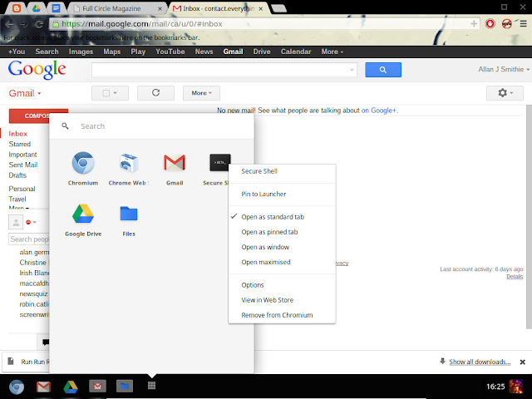Open the Gmail app in launcher grid
532x399 pixels.
point(175,163)
